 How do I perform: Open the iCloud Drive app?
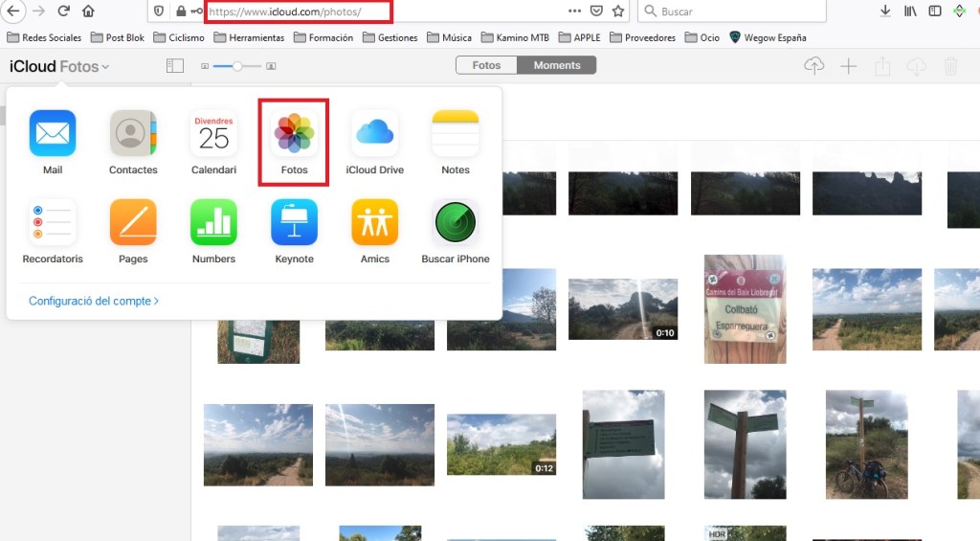[374, 133]
